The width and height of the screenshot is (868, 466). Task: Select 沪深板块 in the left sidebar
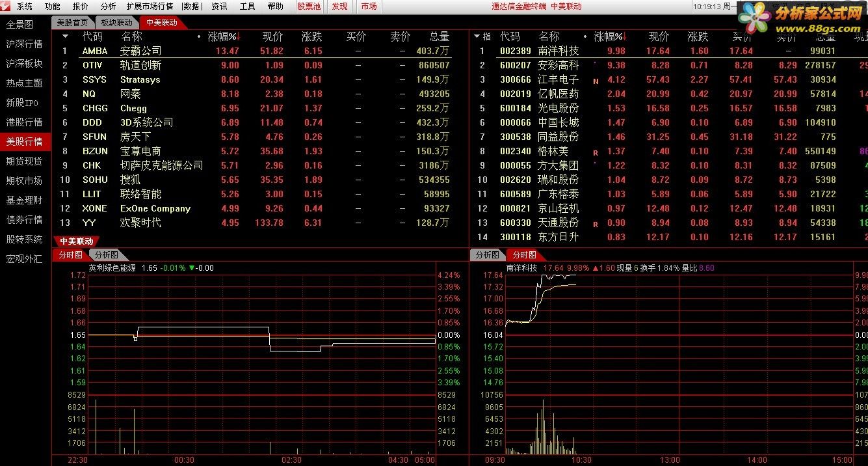coord(24,64)
